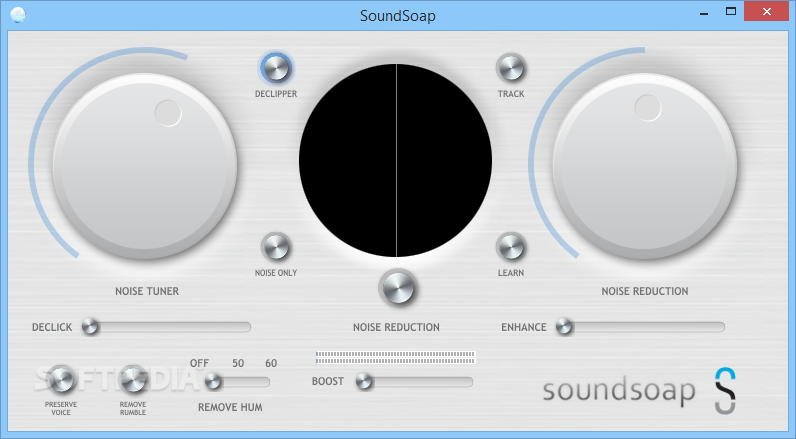Click the Declick slider handle
796x439 pixels.
pos(90,326)
